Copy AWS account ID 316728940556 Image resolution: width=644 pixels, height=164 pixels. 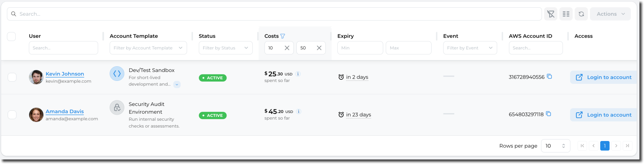coord(549,77)
